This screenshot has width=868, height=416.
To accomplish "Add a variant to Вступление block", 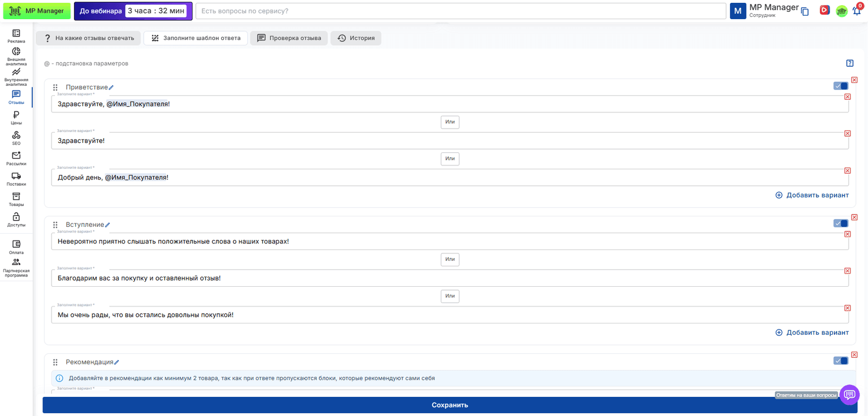I will pyautogui.click(x=812, y=332).
